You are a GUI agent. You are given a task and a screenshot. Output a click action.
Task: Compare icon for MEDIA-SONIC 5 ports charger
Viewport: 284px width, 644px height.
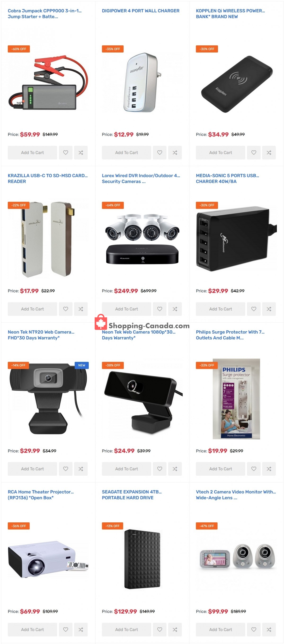pyautogui.click(x=269, y=309)
